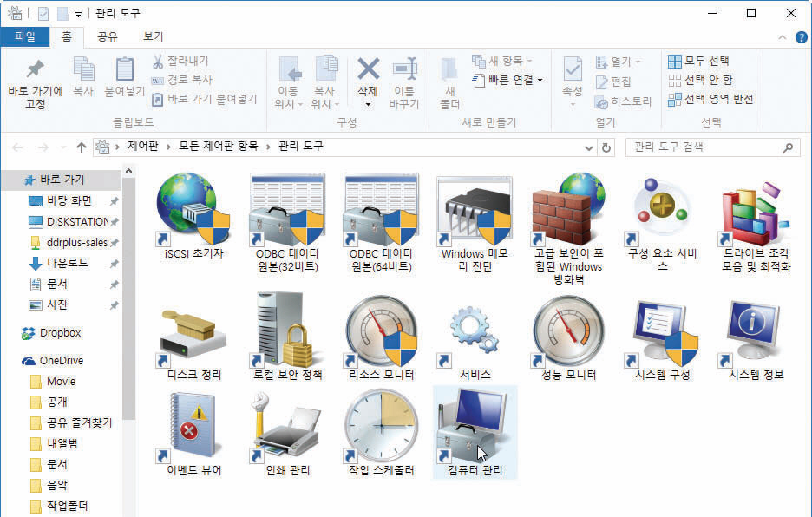This screenshot has height=517, width=812.
Task: Open 고급 보안이 포함된 Windows 방화벽
Action: [x=568, y=229]
